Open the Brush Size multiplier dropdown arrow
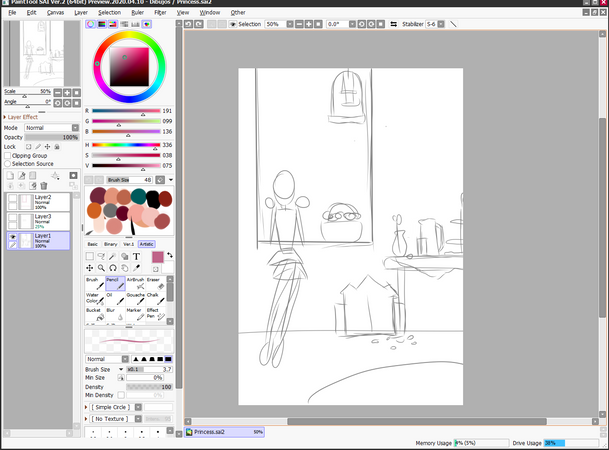The height and width of the screenshot is (450, 609). 121,369
